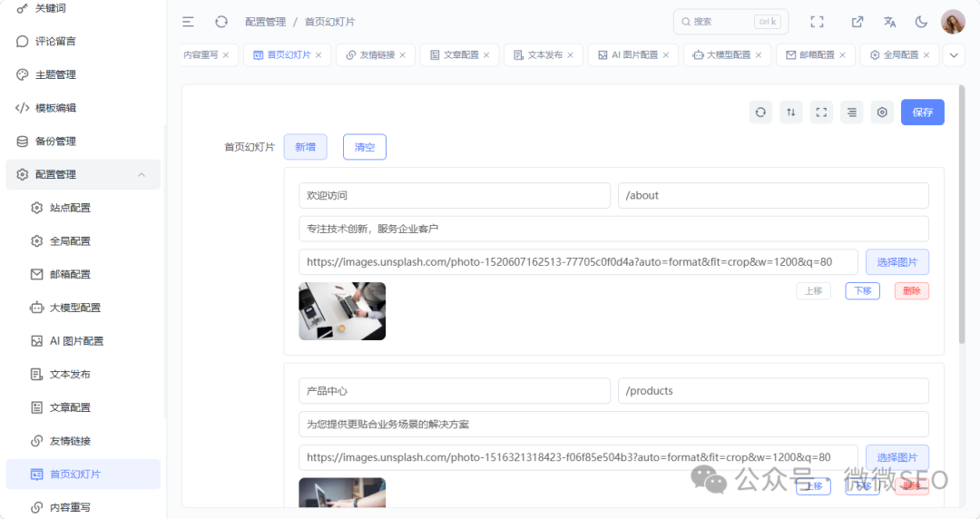Open 模板编辑 in the sidebar
Viewport: 980px width, 519px height.
tap(83, 108)
